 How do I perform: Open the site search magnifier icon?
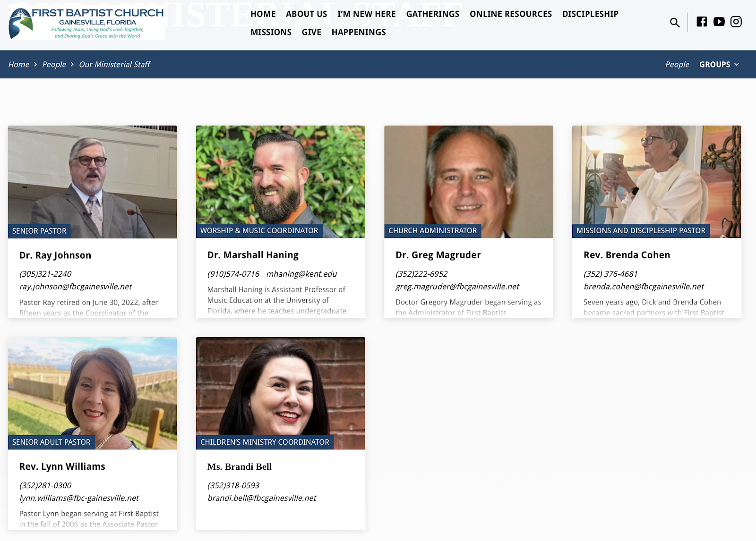[x=674, y=22]
